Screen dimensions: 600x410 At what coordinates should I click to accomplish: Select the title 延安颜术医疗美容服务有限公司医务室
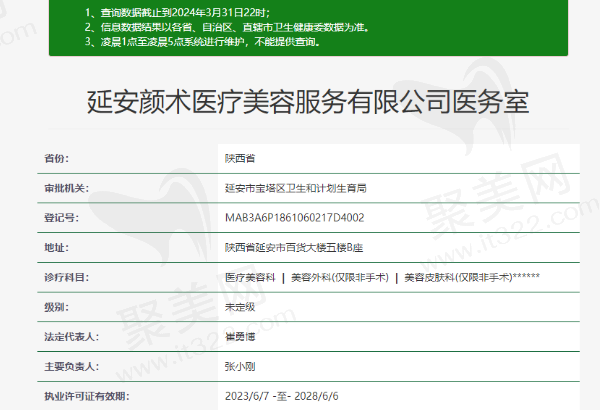click(x=308, y=102)
